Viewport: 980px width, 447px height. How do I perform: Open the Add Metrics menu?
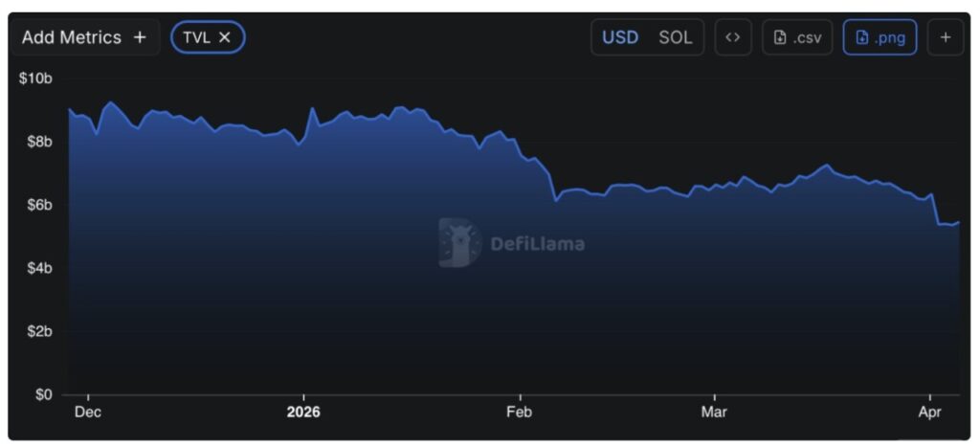(x=72, y=37)
